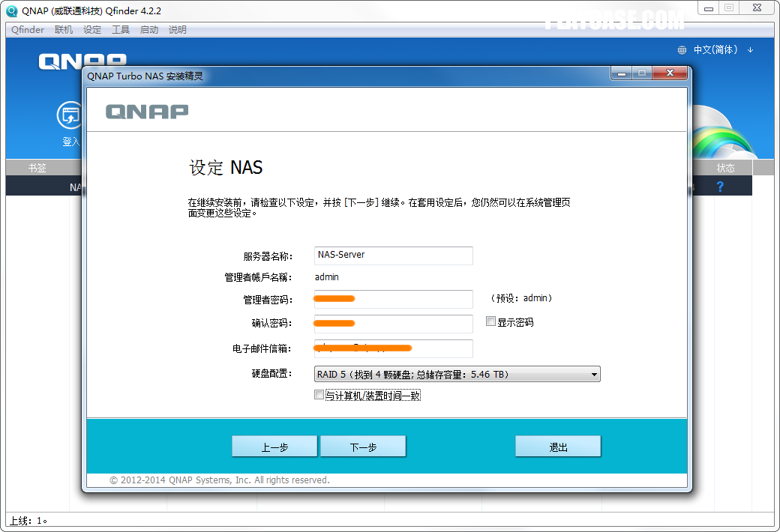Click the copyright QNAP Systems text
The height and width of the screenshot is (532, 780).
pos(219,480)
